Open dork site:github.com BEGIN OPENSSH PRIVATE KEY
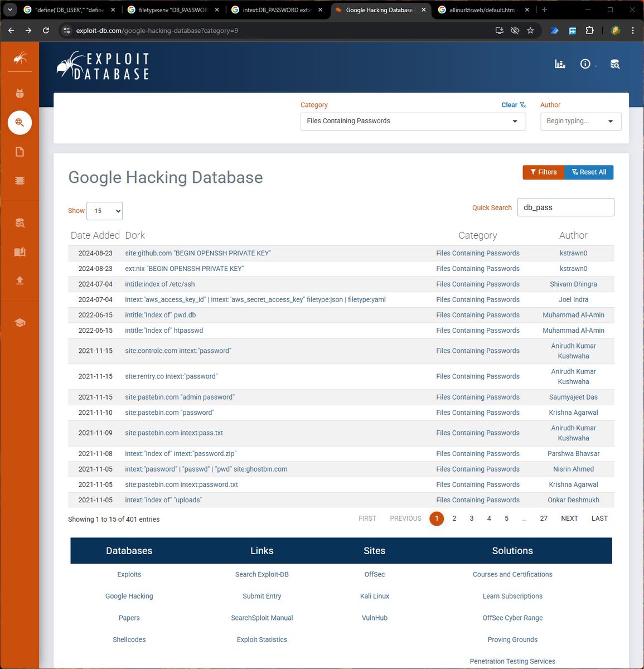This screenshot has width=644, height=669. (197, 253)
